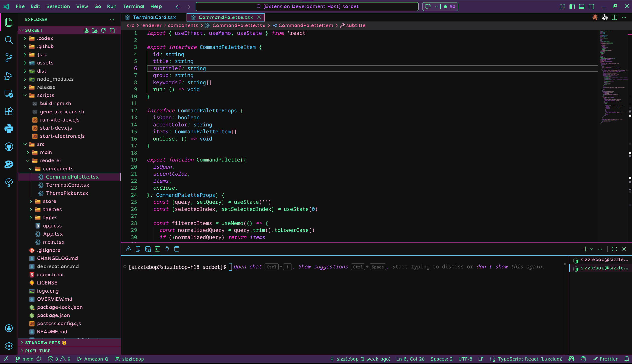This screenshot has width=632, height=364.
Task: Toggle primary sidebar visibility
Action: pyautogui.click(x=572, y=7)
